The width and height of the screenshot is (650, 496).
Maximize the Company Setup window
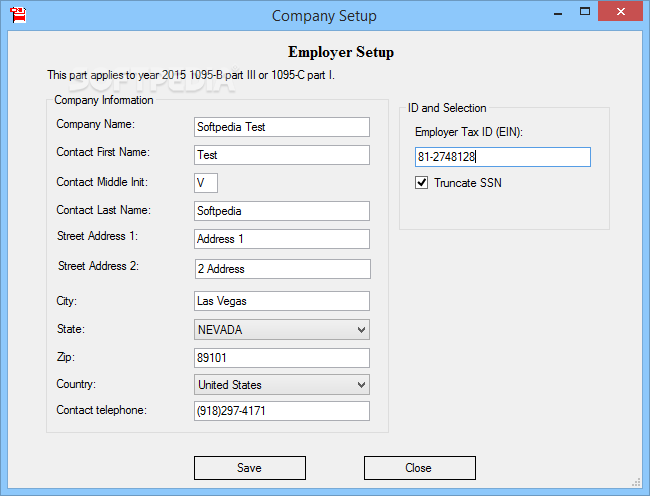[585, 12]
